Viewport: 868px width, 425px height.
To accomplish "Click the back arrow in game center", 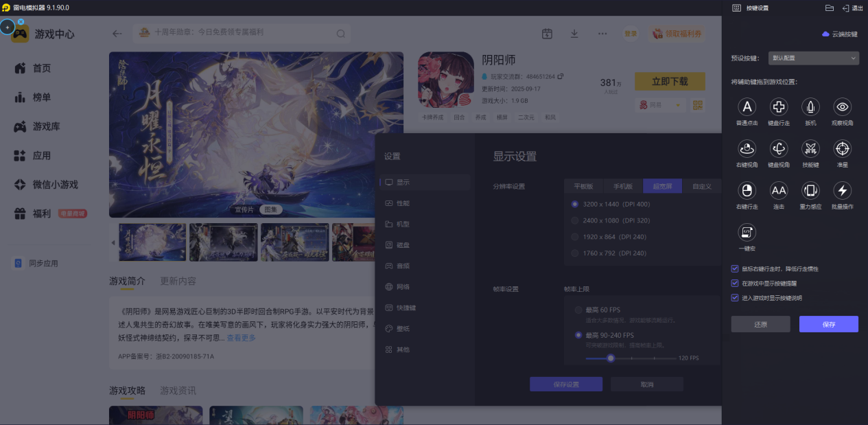I will tap(117, 33).
